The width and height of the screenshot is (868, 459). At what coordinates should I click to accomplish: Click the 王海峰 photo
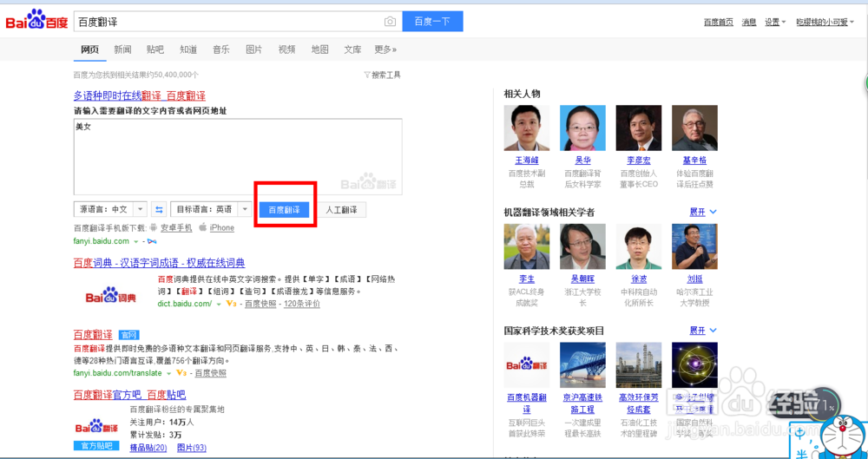click(527, 128)
